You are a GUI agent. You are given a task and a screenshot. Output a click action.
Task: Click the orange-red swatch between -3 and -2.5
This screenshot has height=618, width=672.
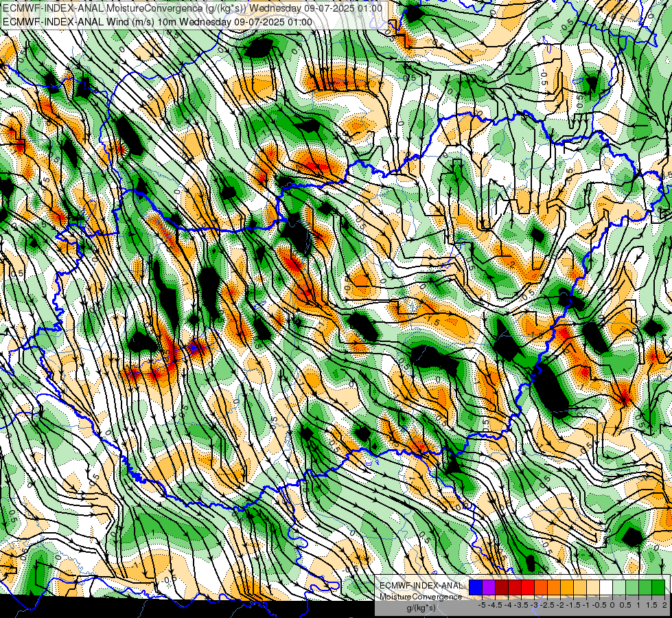(541, 588)
